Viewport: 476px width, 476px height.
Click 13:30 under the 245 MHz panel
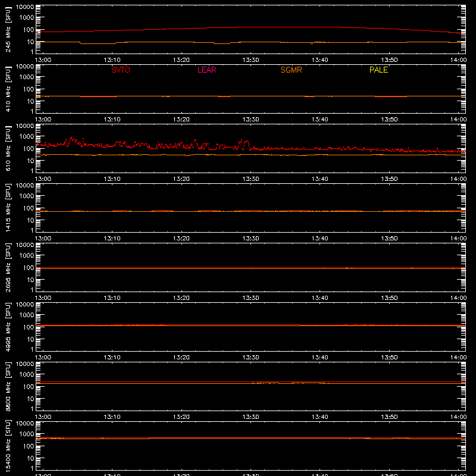(250, 60)
